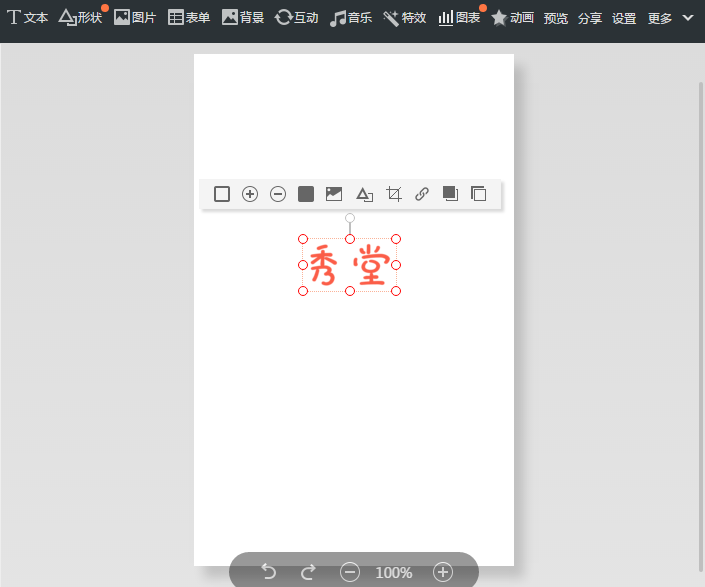This screenshot has height=587, width=705.
Task: Click the crop icon in floating toolbar
Action: (x=394, y=194)
